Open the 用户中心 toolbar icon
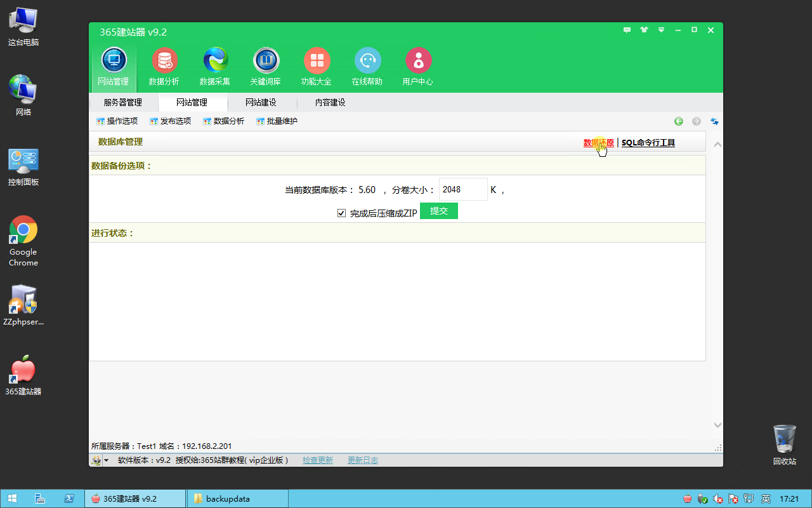This screenshot has width=812, height=508. coord(418,67)
